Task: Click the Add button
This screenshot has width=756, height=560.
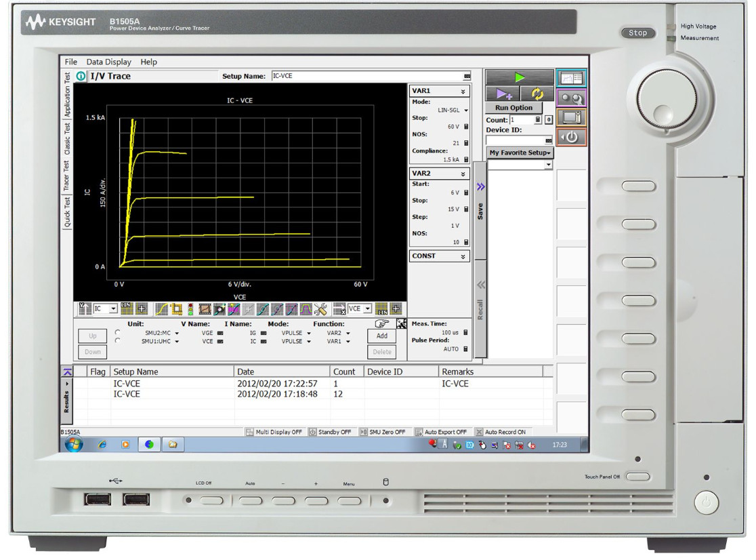Action: coord(381,336)
